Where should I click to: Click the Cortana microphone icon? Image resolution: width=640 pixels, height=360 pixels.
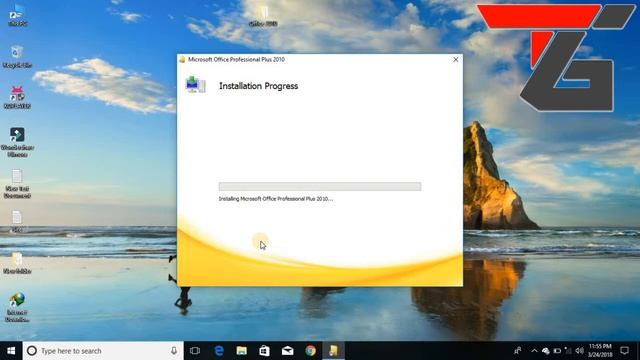[x=174, y=351]
